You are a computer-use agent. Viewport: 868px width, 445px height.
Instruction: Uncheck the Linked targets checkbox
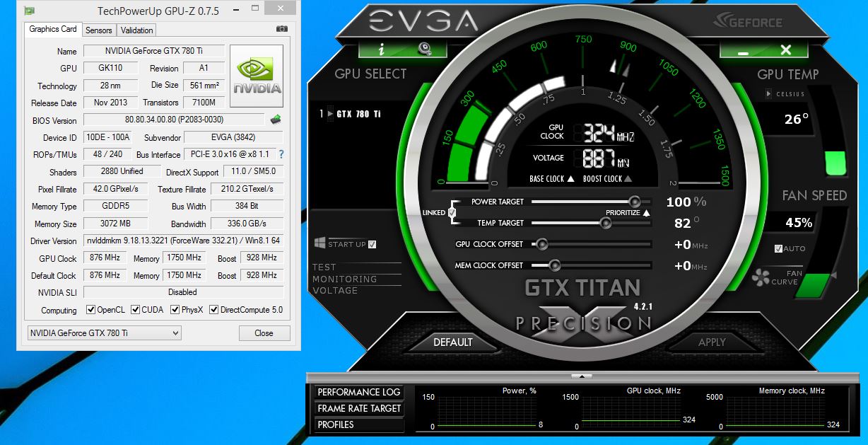click(452, 212)
